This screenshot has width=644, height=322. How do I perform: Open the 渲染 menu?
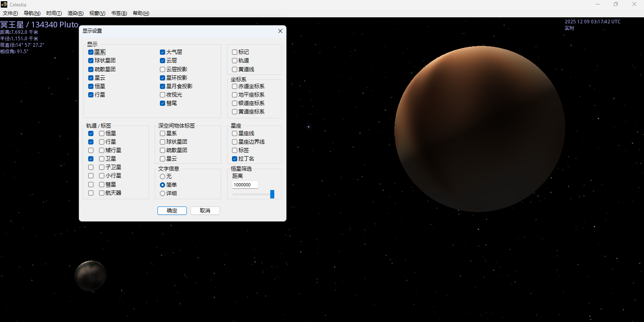[75, 13]
